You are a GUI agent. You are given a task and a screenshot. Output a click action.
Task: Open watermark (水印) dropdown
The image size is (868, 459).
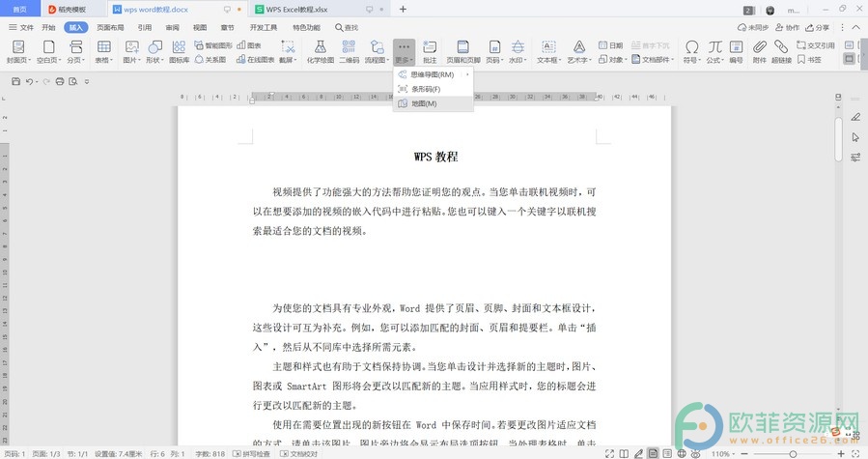(518, 51)
